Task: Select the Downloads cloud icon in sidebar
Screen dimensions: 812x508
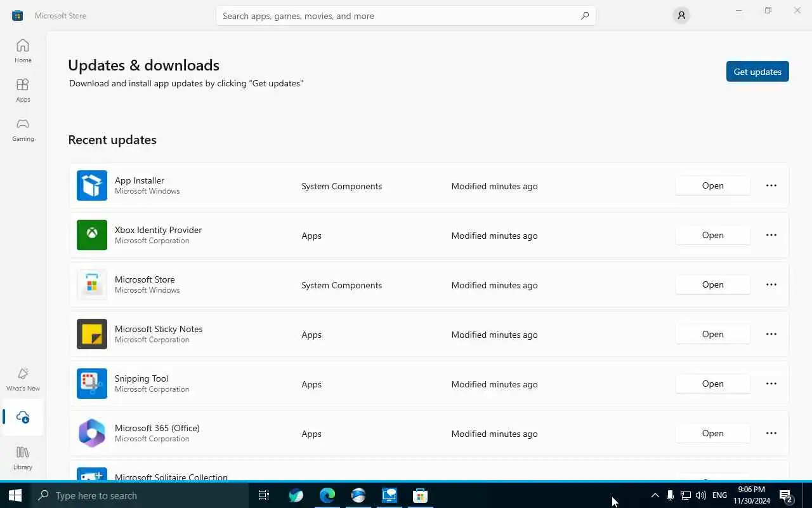Action: pos(23,417)
